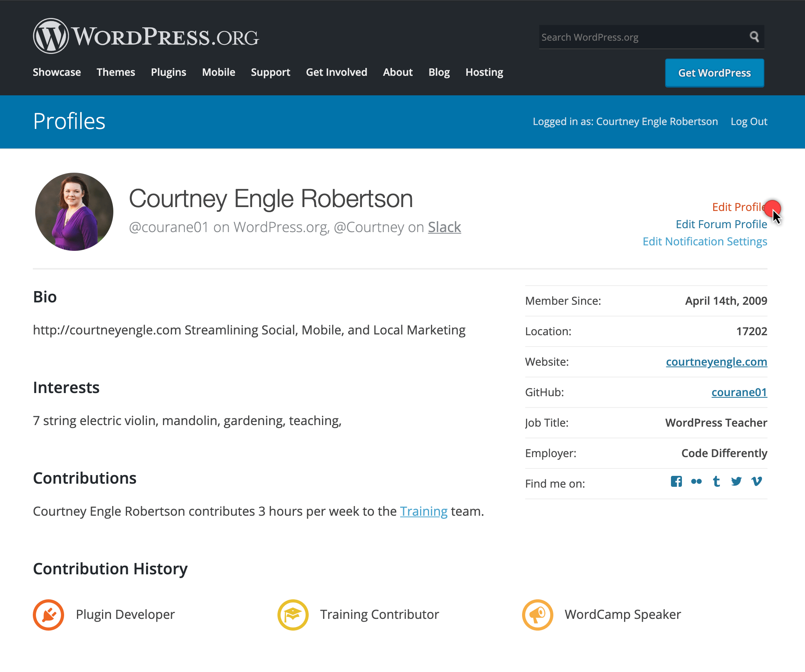Open the Hosting menu item
Screen dimensions: 805x672
click(484, 72)
